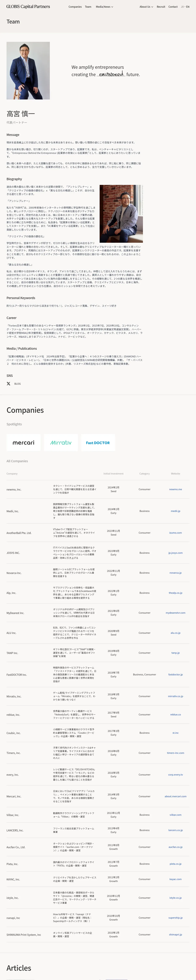Screen dimensions: 196x980
Task: Click the GLOBIS Capital Partners logo
Action: click(x=28, y=7)
